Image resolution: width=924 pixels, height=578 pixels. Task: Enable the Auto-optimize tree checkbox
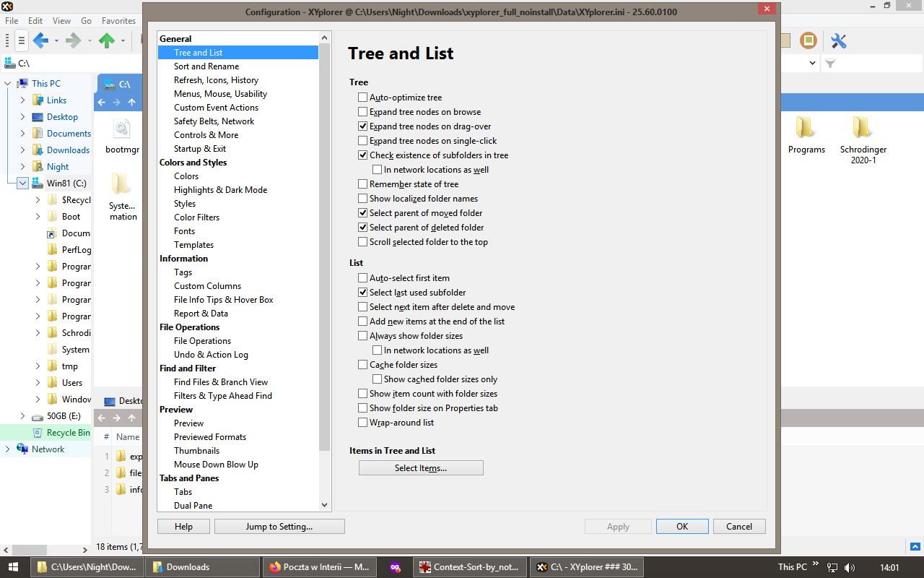coord(362,97)
